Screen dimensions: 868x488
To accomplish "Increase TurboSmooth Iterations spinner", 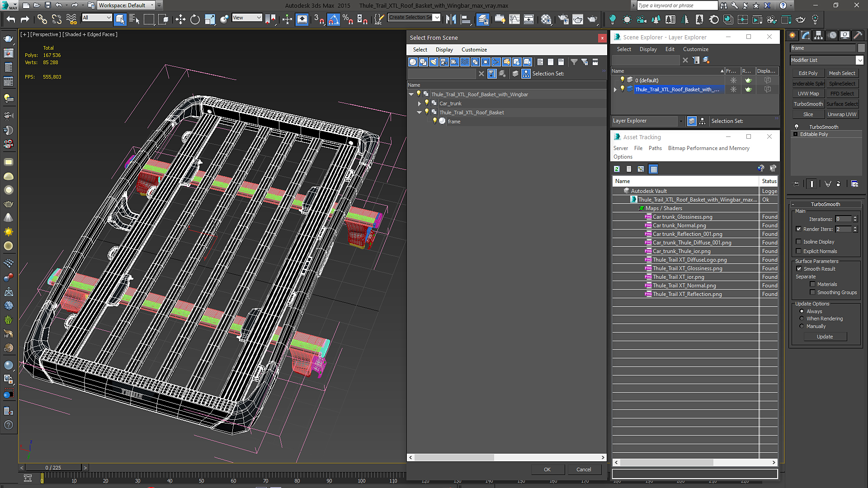I will click(x=855, y=217).
